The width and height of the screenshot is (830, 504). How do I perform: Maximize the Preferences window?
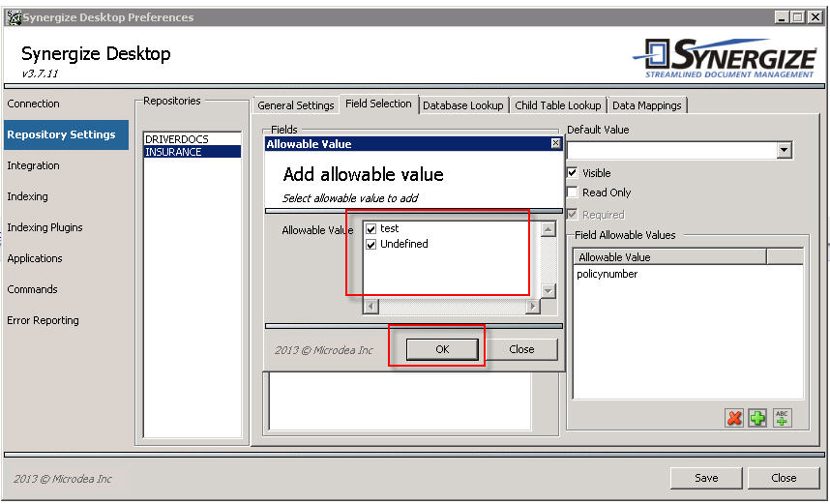tap(798, 17)
